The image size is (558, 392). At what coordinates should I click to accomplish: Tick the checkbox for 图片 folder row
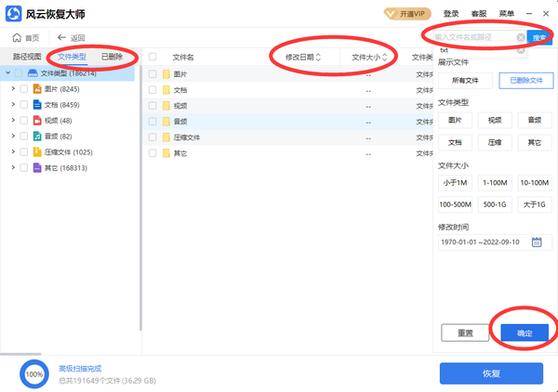tap(153, 73)
